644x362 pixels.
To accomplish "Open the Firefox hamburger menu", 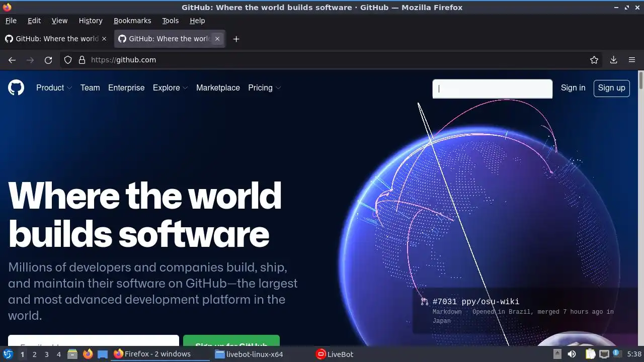I will 632,60.
